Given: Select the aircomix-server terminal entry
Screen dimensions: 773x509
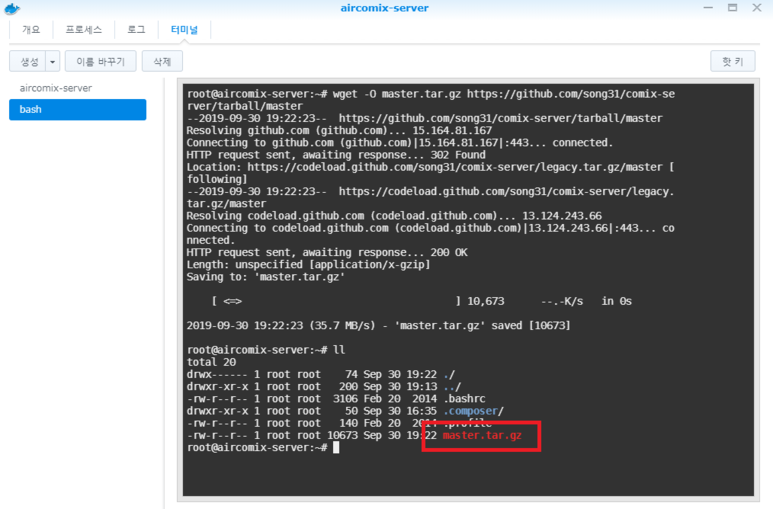Looking at the screenshot, I should click(x=56, y=88).
